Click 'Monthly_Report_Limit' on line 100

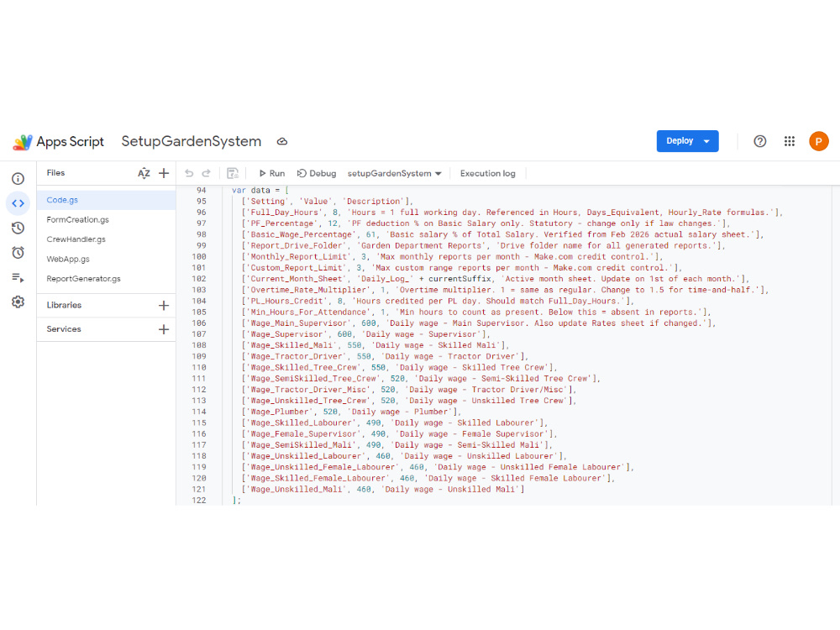tap(301, 256)
